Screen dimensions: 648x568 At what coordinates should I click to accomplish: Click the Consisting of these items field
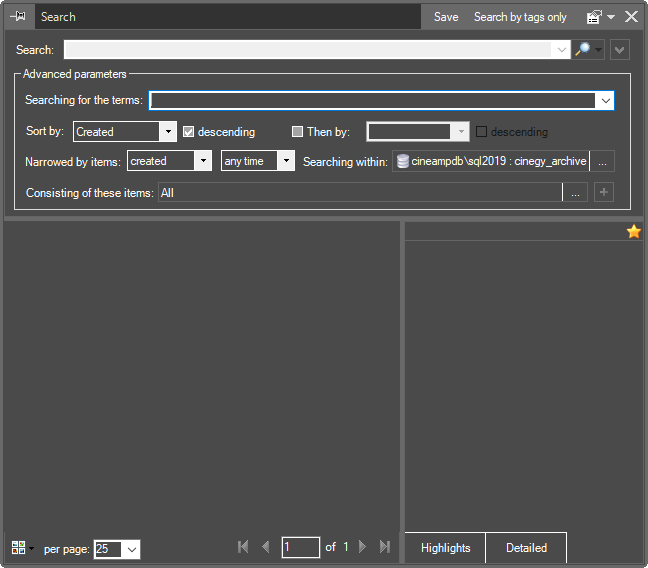[360, 193]
